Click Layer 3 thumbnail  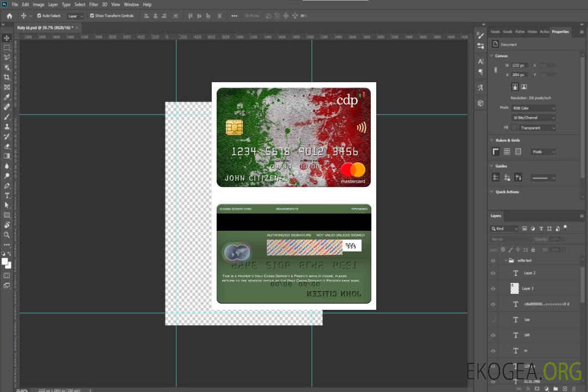click(x=515, y=289)
